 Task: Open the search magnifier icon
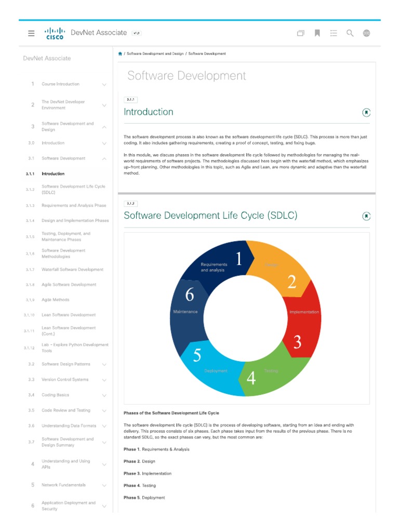pos(350,33)
